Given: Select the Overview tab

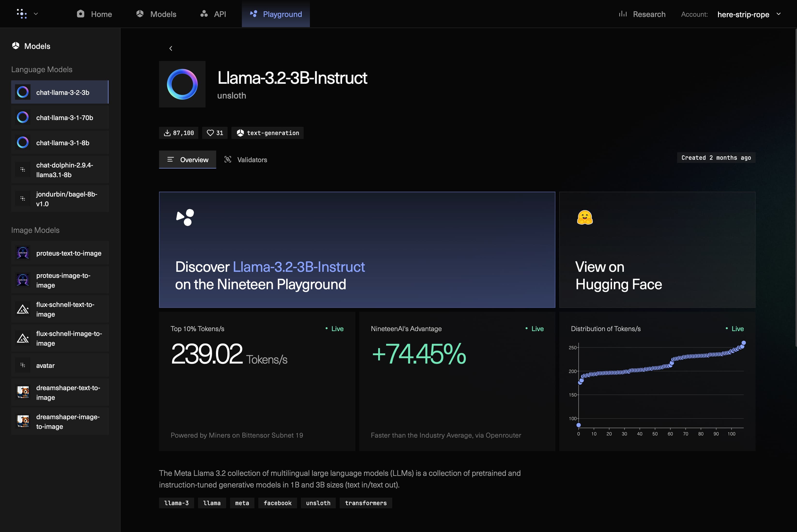Looking at the screenshot, I should coord(188,160).
